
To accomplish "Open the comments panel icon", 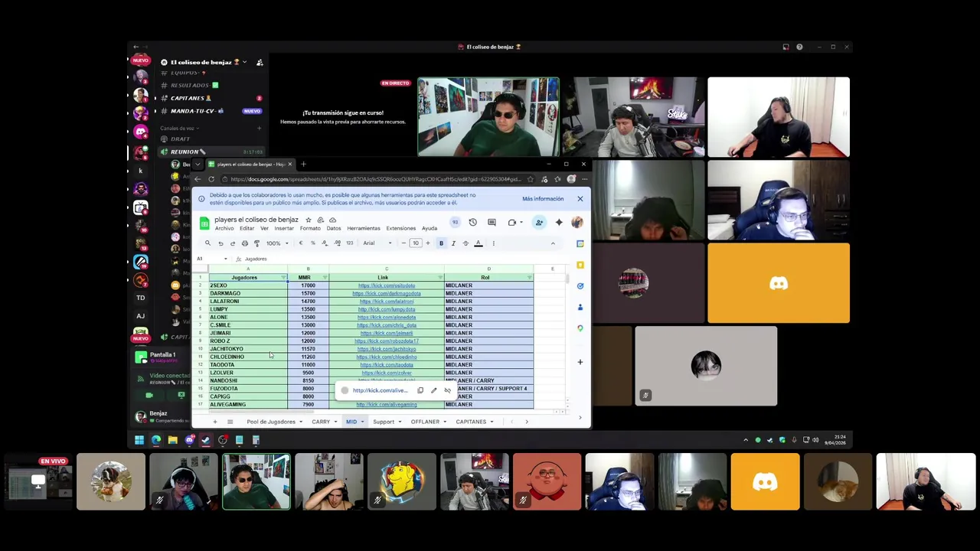I will point(492,223).
